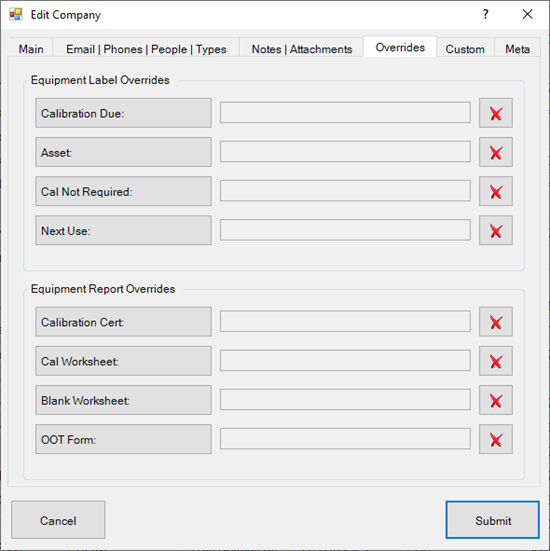Viewport: 550px width, 551px height.
Task: Switch to the Custom tab
Action: pos(465,49)
